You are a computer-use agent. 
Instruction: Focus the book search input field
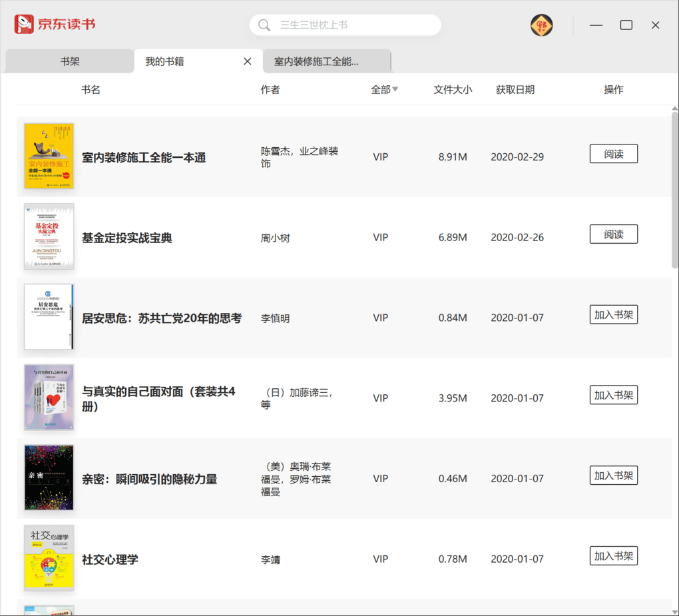(345, 25)
